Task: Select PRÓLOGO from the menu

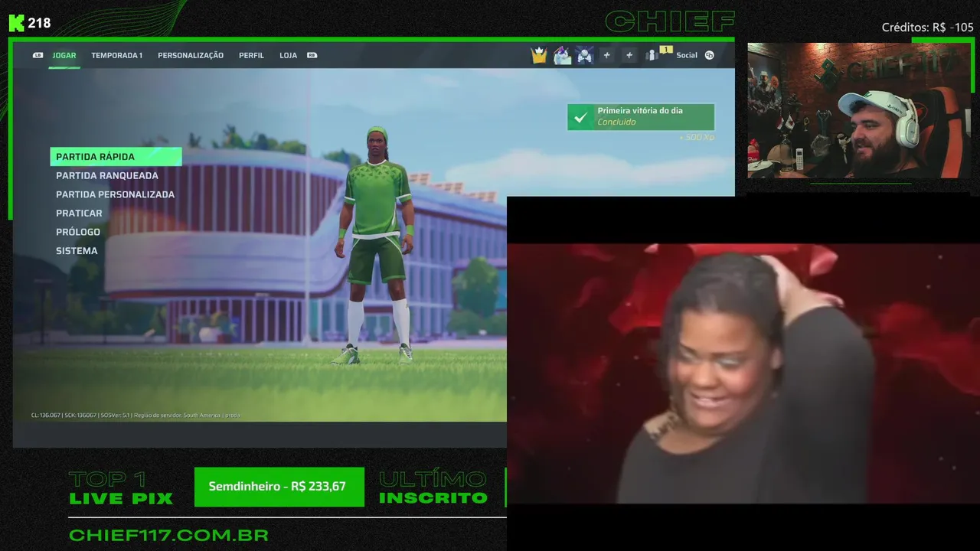Action: coord(78,232)
